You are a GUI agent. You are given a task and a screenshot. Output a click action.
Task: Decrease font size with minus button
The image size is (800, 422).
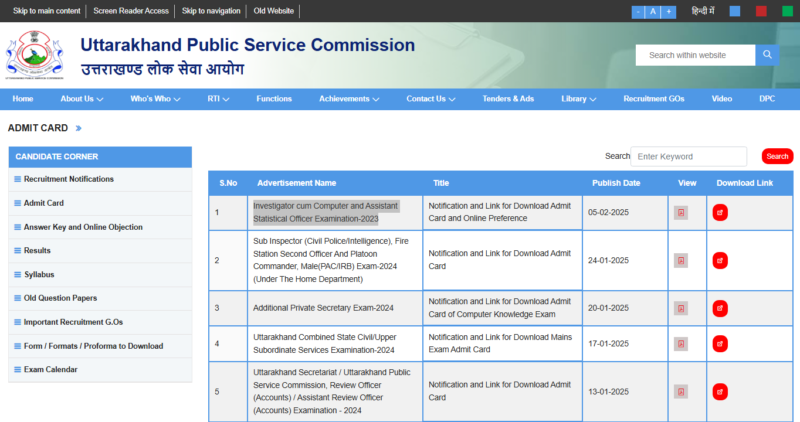pos(639,12)
